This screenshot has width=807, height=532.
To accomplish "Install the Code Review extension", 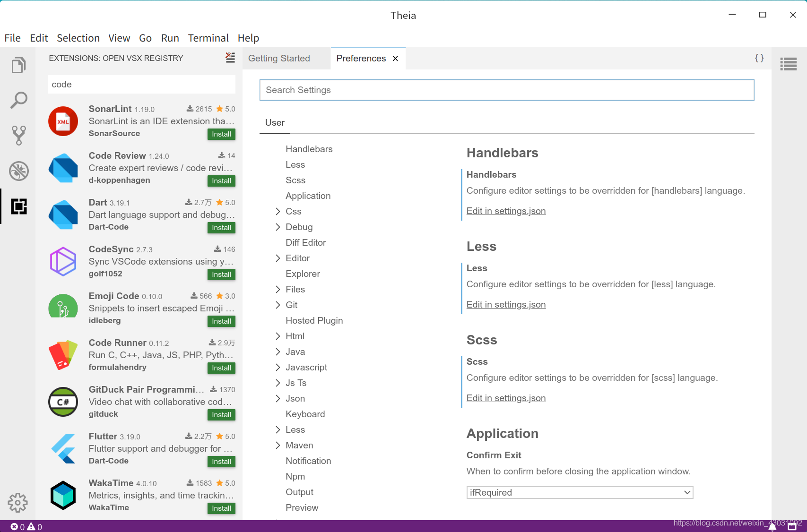I will [x=221, y=181].
